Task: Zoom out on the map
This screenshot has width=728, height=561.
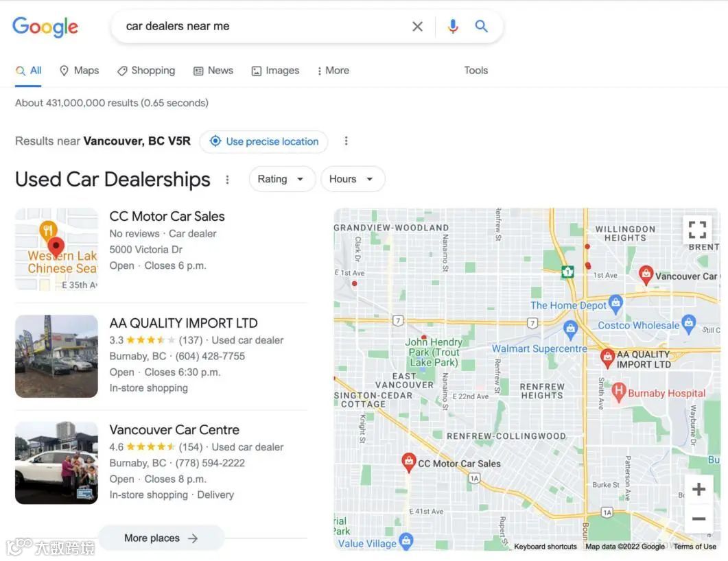Action: coord(698,518)
